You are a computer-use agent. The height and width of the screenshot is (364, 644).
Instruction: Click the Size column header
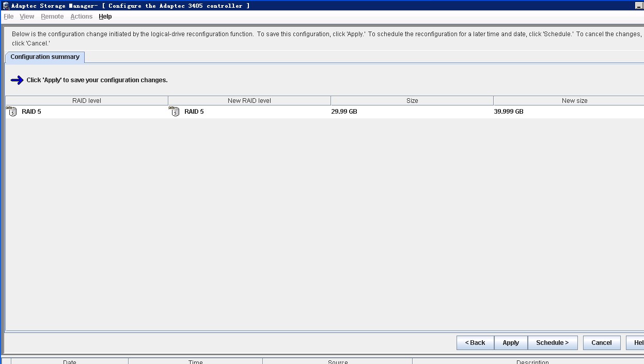412,101
